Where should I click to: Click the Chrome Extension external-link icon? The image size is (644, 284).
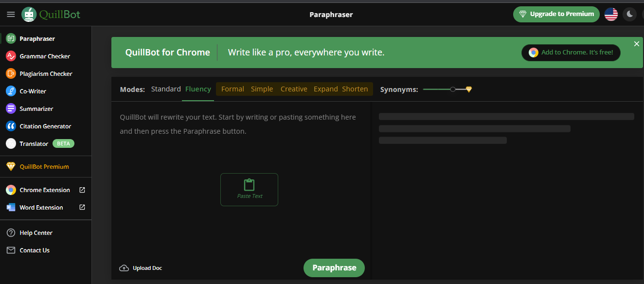click(x=82, y=190)
